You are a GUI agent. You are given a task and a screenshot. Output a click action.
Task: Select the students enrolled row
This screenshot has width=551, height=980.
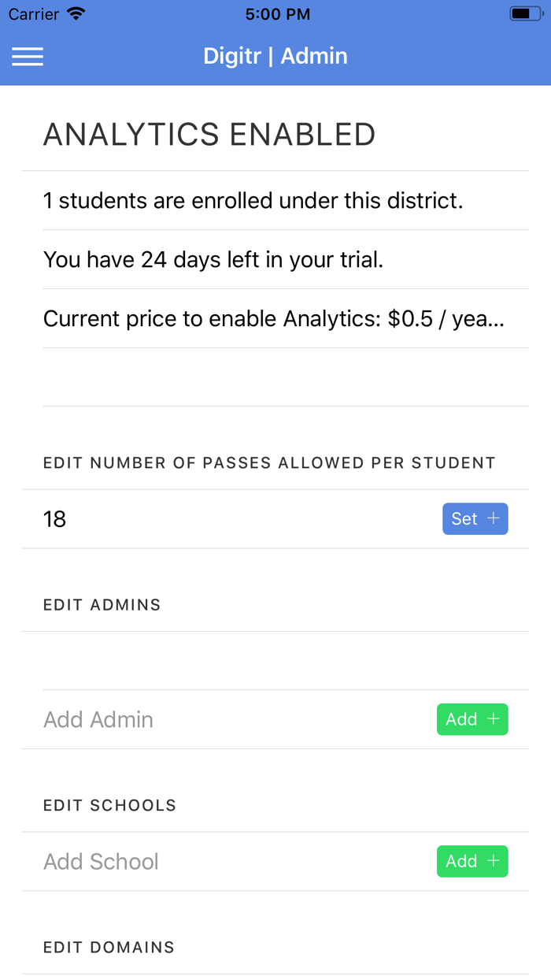click(253, 200)
